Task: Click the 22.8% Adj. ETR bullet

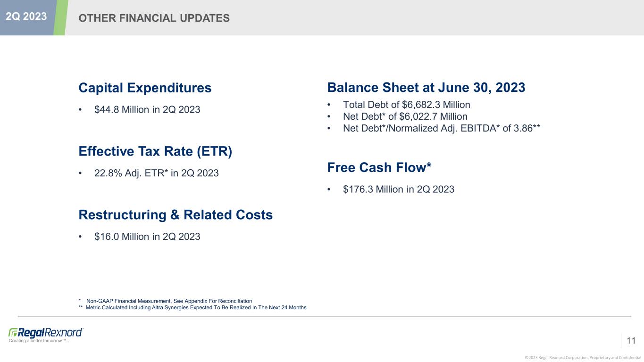Action: 156,173
